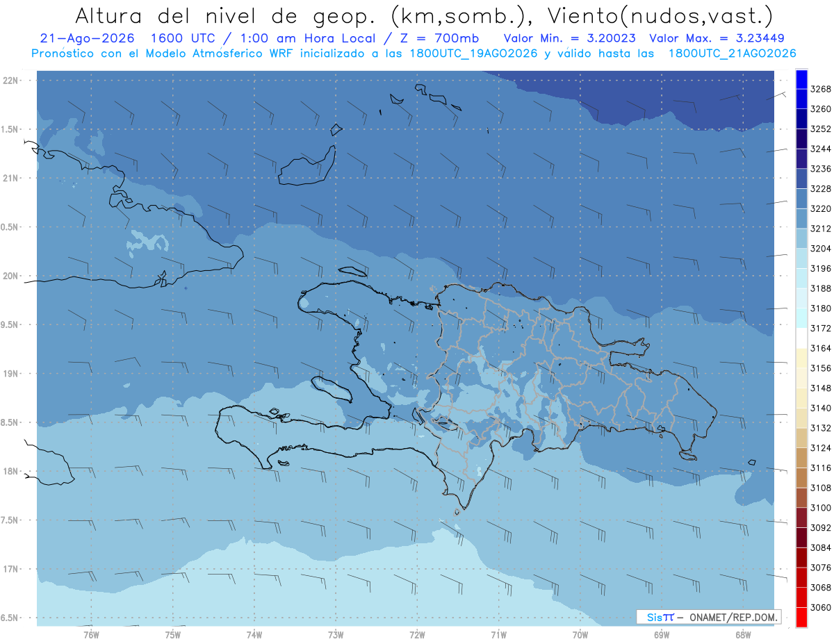
Task: Click the 22N latitude tick label
Action: 12,81
